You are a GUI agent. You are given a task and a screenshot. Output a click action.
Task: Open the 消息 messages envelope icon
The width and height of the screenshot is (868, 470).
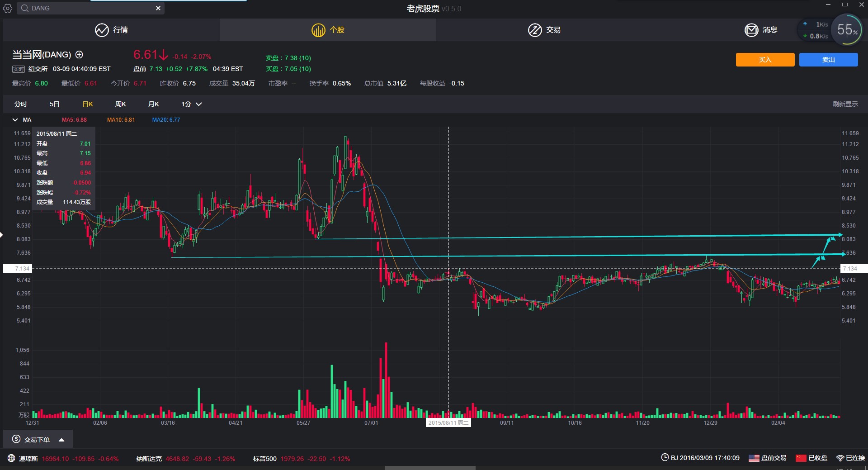(x=751, y=30)
